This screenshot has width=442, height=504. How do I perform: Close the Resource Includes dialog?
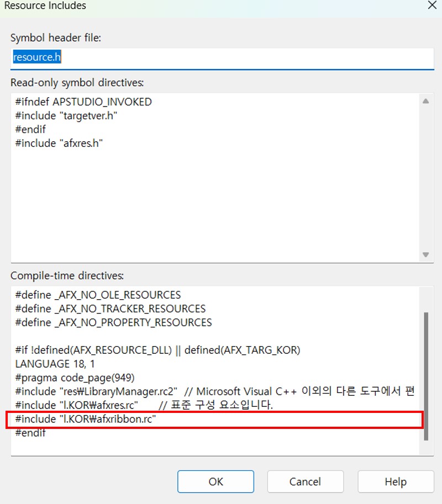[x=432, y=5]
